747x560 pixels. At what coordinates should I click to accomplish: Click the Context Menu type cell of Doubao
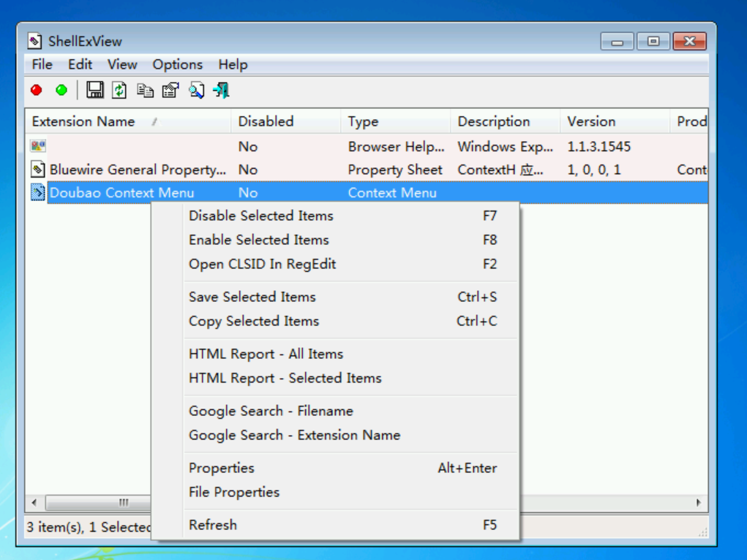[392, 192]
